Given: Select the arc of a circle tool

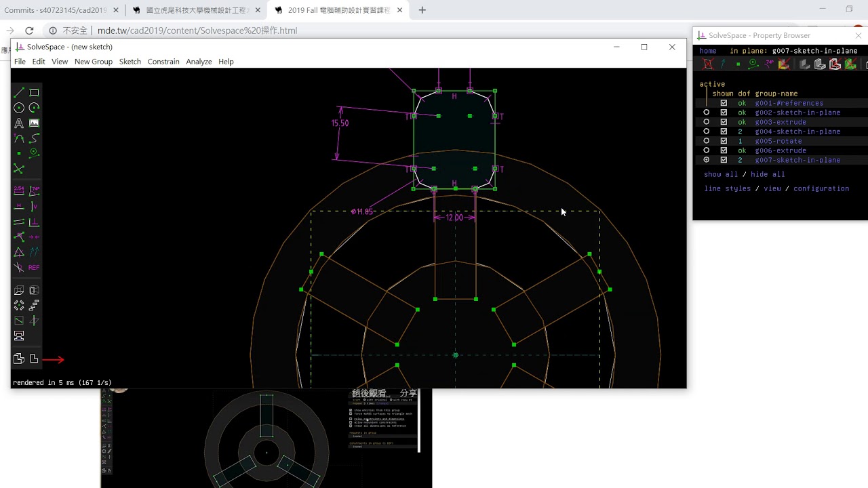Looking at the screenshot, I should (34, 108).
